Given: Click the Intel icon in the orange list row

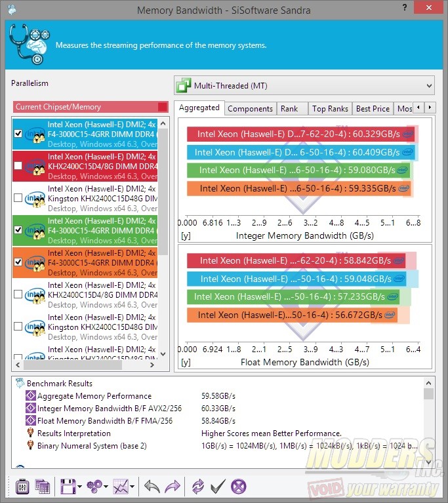Looking at the screenshot, I should point(35,263).
